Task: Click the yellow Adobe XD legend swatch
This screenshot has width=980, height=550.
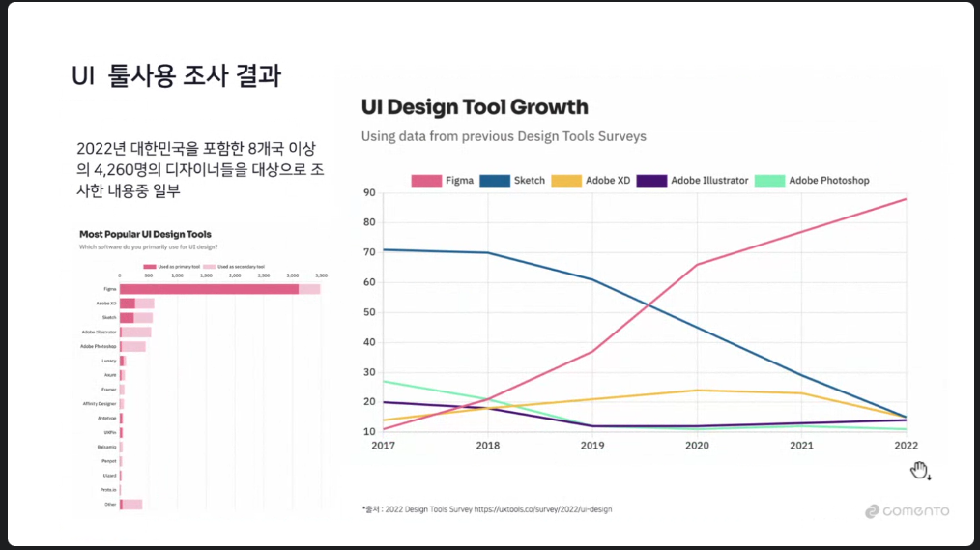Action: coord(566,181)
